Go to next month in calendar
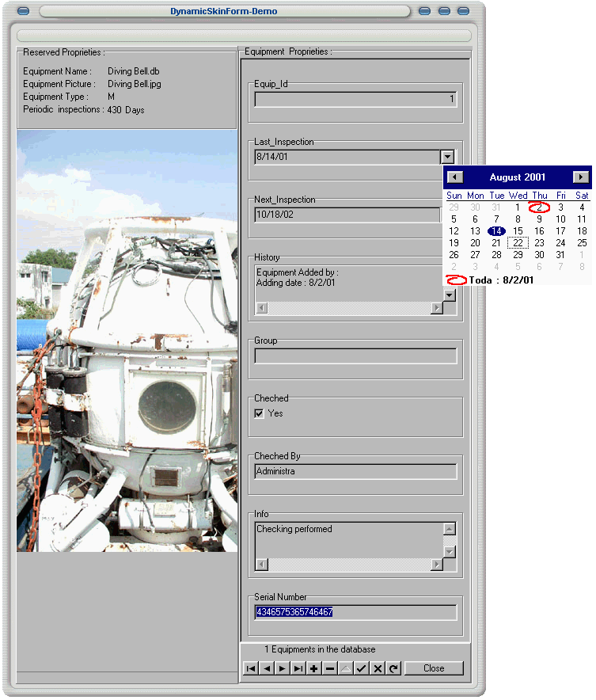596x700 pixels. click(x=581, y=177)
